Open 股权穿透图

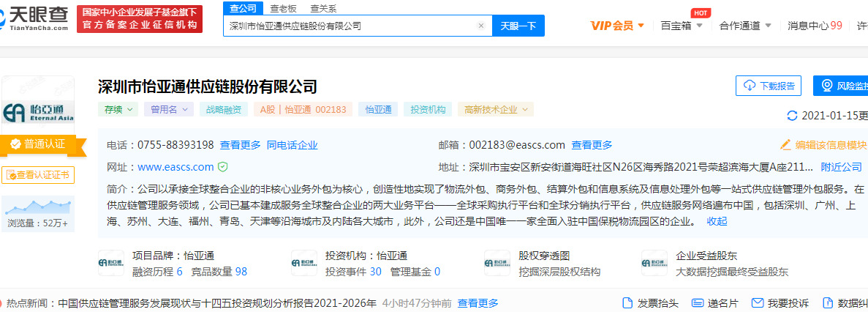click(x=544, y=256)
